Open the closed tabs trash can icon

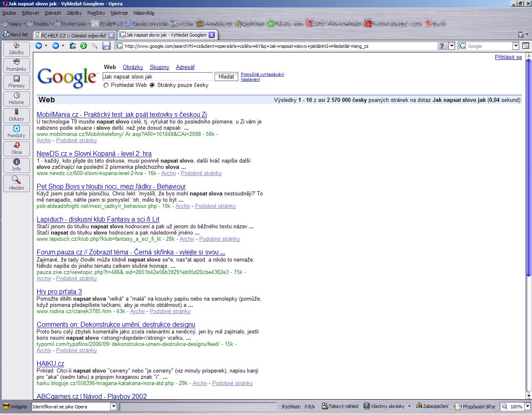tap(521, 35)
